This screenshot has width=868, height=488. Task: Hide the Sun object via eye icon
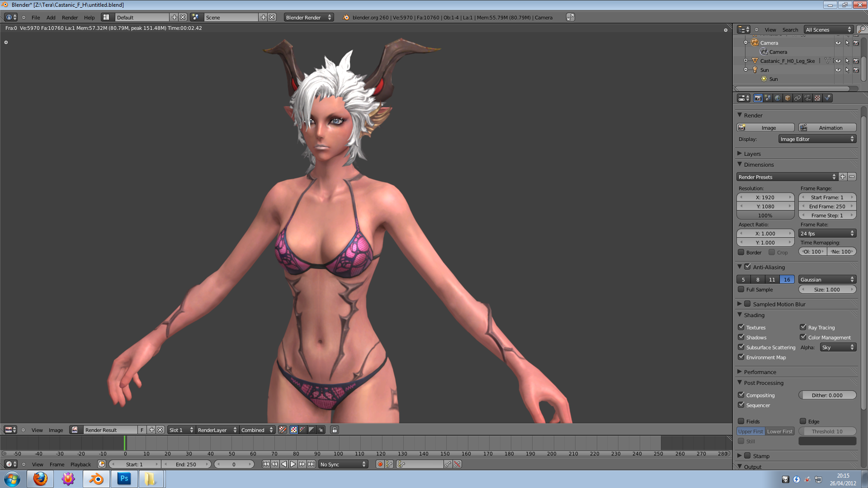[838, 70]
